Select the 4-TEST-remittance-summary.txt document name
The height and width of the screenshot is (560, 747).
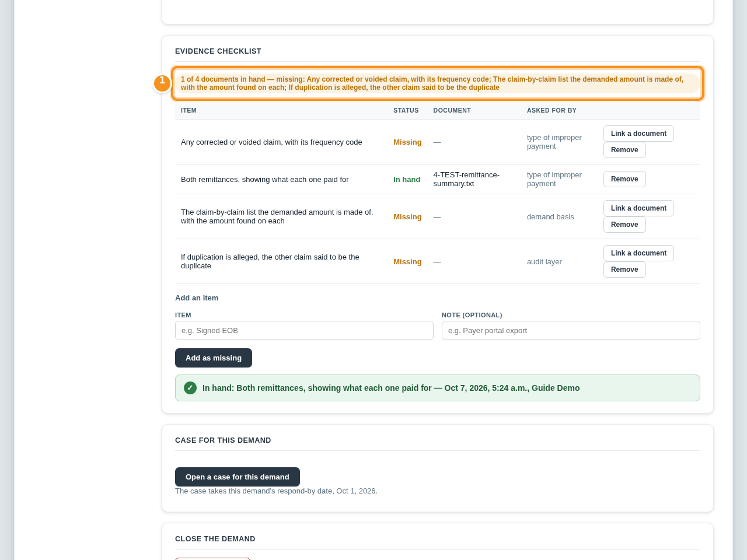(466, 179)
